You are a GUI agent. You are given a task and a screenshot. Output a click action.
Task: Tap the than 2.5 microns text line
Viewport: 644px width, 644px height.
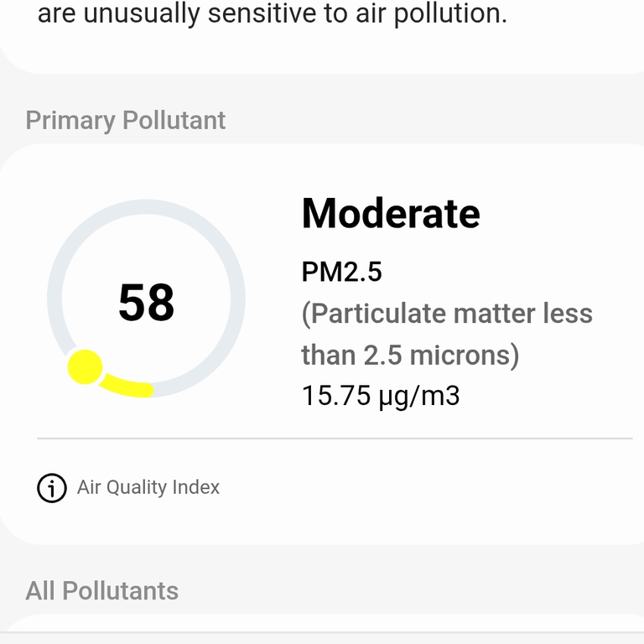410,355
